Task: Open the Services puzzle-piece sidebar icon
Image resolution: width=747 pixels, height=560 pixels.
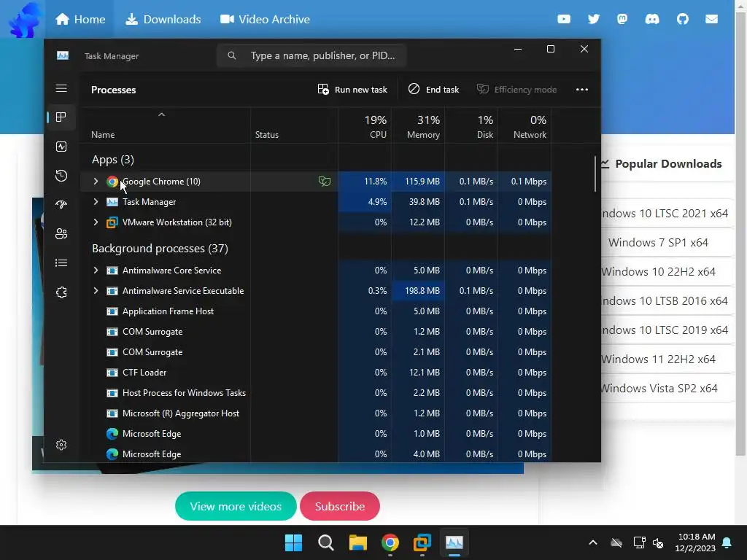Action: pyautogui.click(x=61, y=292)
